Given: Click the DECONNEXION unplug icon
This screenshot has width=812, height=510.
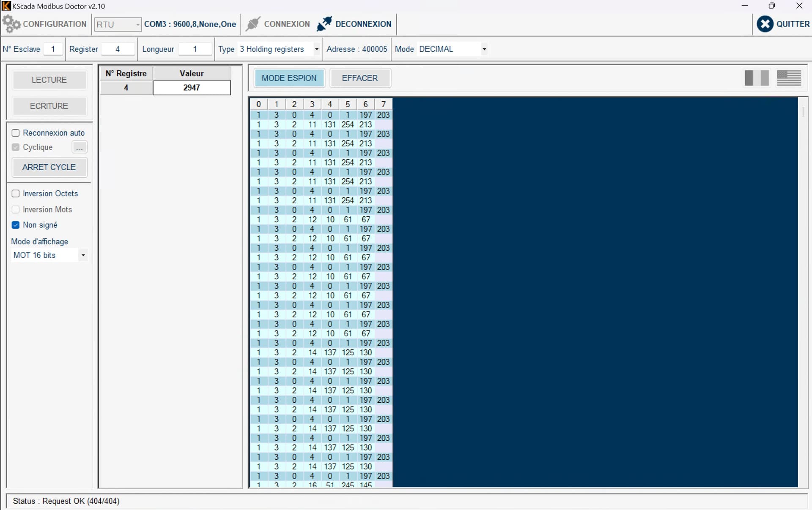Looking at the screenshot, I should tap(324, 24).
